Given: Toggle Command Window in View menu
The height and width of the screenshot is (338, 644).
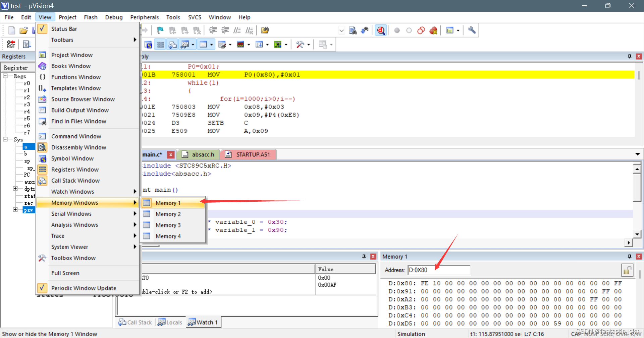Looking at the screenshot, I should click(x=88, y=136).
